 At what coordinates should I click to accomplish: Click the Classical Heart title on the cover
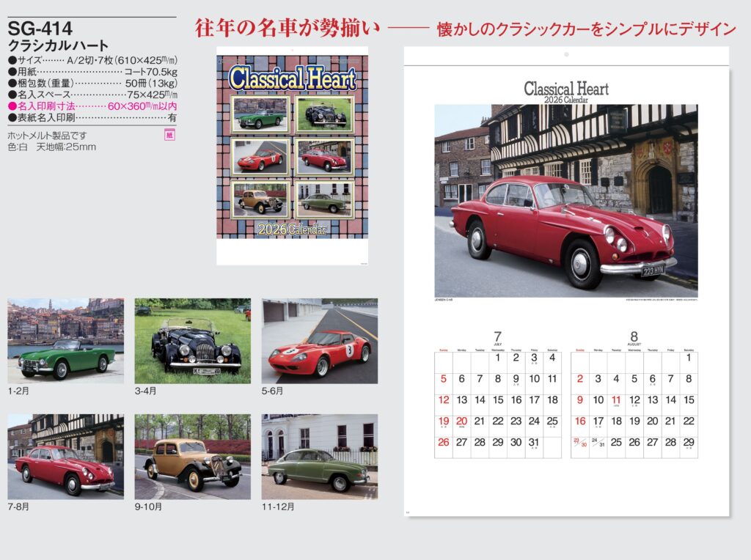click(x=292, y=78)
